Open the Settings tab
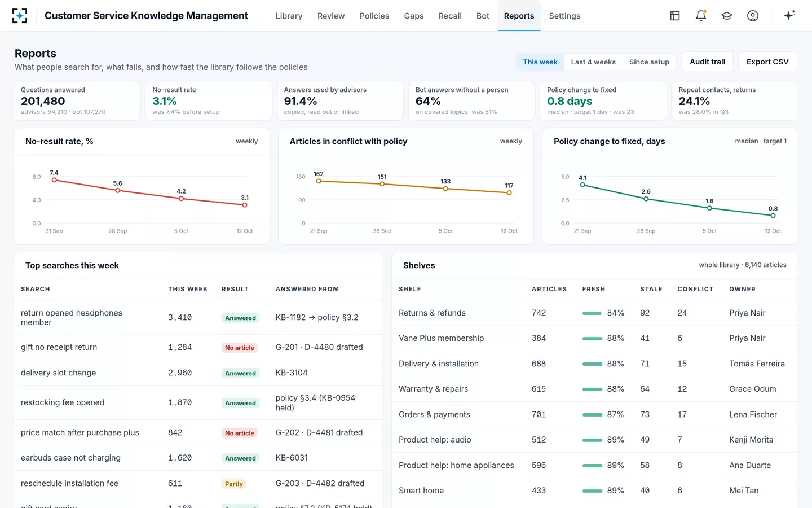Viewport: 812px width, 508px height. [x=564, y=16]
